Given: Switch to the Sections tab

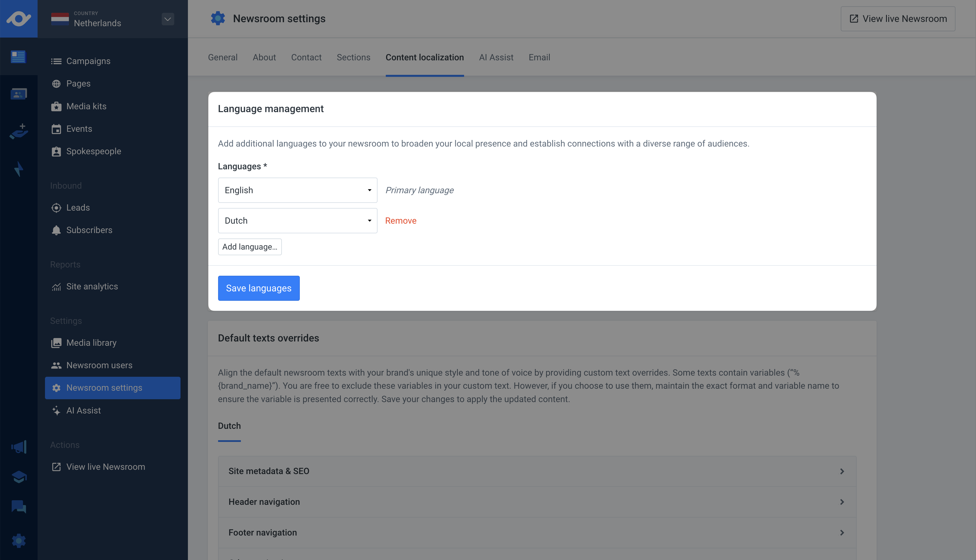Looking at the screenshot, I should [x=353, y=57].
